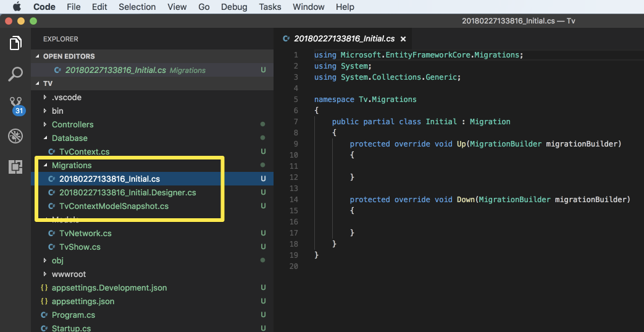Image resolution: width=644 pixels, height=332 pixels.
Task: Click line number 9 in the gutter
Action: (296, 144)
